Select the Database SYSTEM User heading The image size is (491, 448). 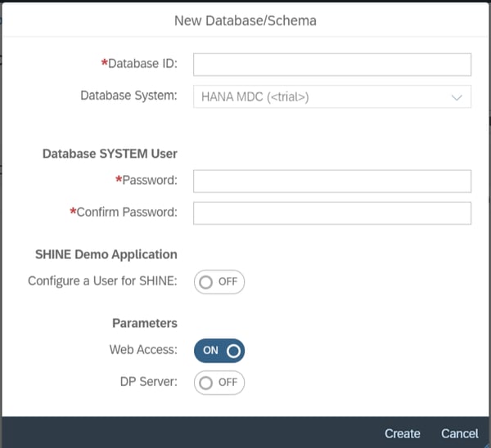tap(110, 154)
